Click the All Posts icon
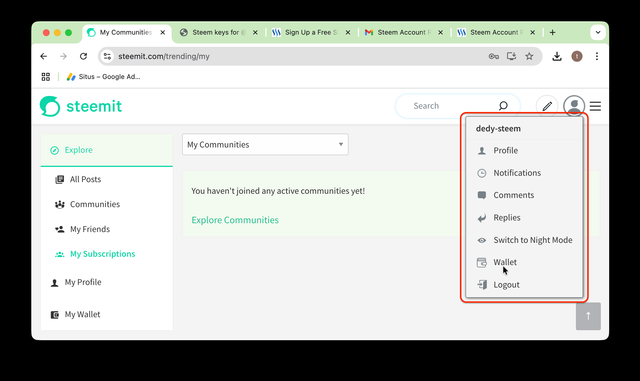This screenshot has width=640, height=381. 60,179
